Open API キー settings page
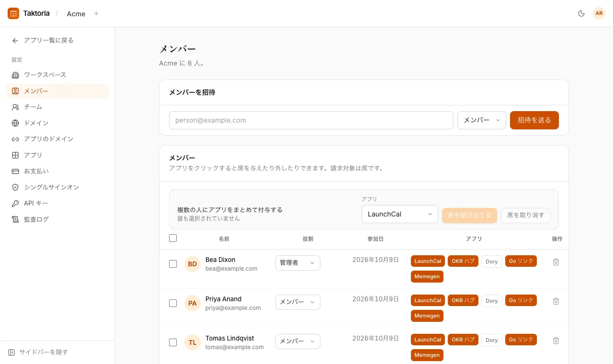 click(x=57, y=203)
